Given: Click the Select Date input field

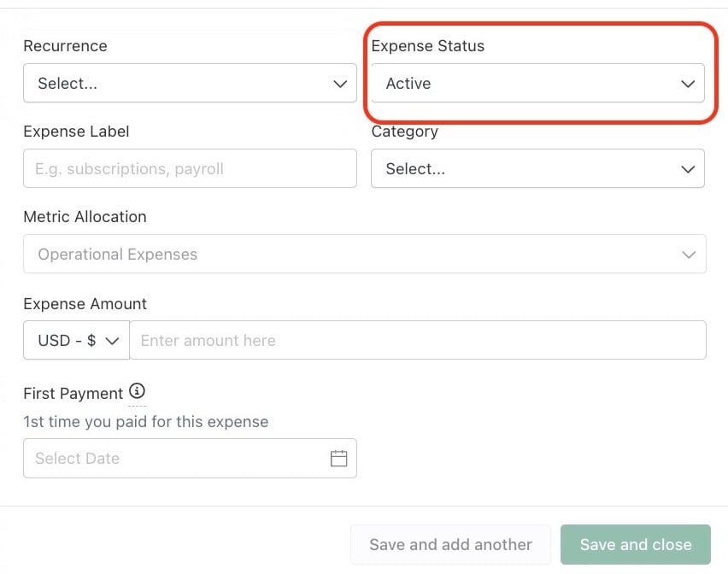Looking at the screenshot, I should (190, 458).
